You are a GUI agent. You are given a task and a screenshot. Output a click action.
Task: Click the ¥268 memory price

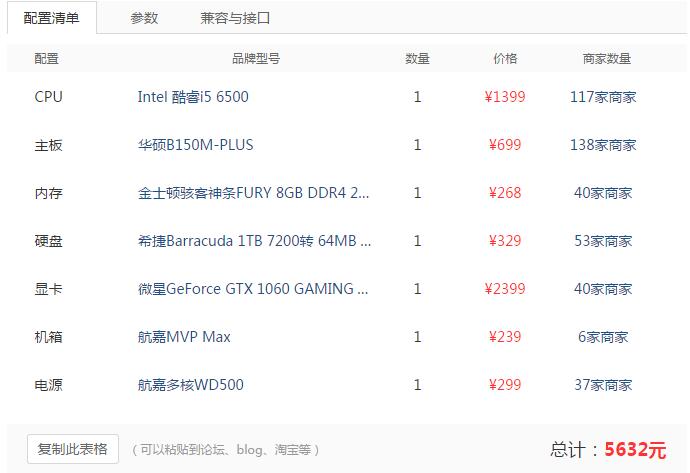point(505,193)
